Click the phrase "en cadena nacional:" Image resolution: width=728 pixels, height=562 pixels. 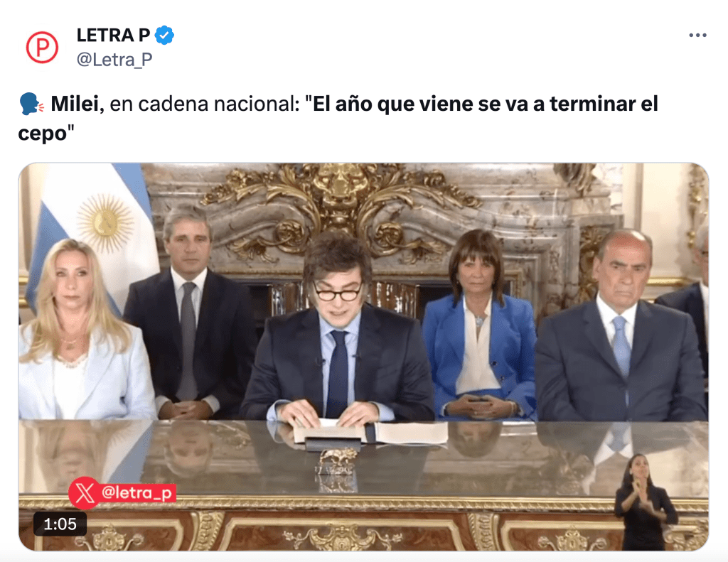tap(205, 104)
